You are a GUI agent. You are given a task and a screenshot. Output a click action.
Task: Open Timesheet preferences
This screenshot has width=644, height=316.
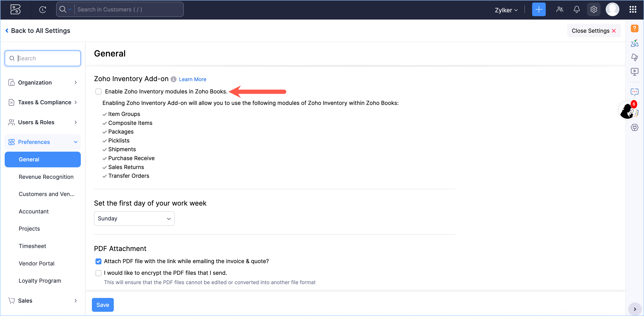(x=33, y=246)
